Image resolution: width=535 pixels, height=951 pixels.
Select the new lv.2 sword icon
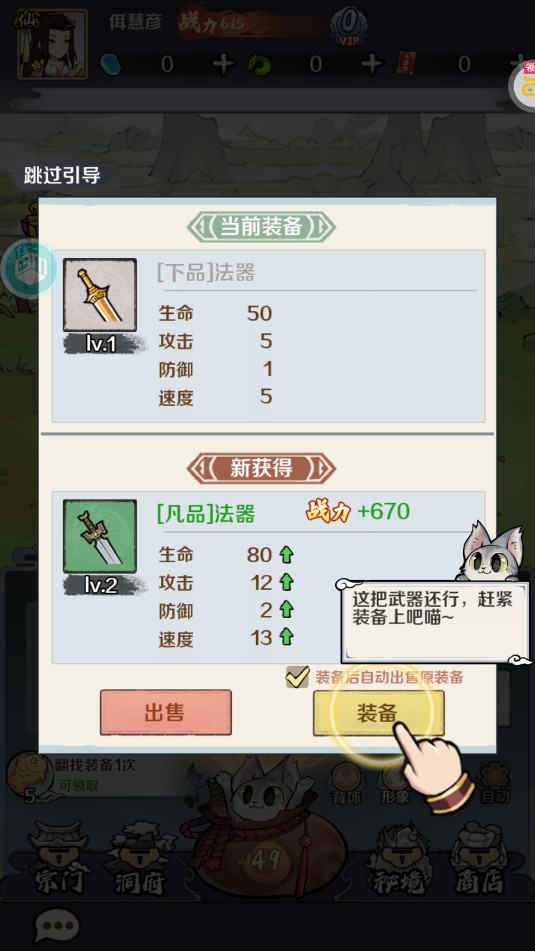click(x=100, y=537)
